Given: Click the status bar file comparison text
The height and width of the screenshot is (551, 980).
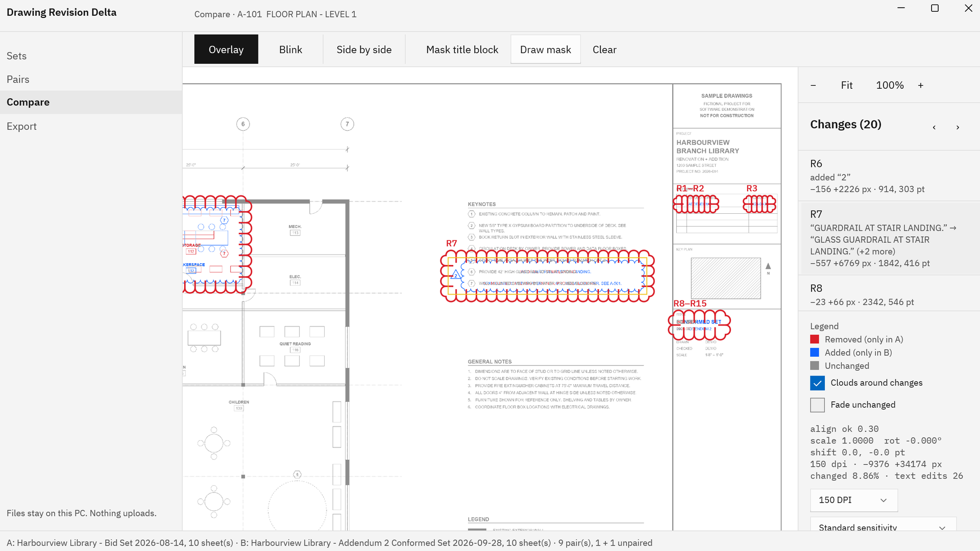Looking at the screenshot, I should (329, 543).
